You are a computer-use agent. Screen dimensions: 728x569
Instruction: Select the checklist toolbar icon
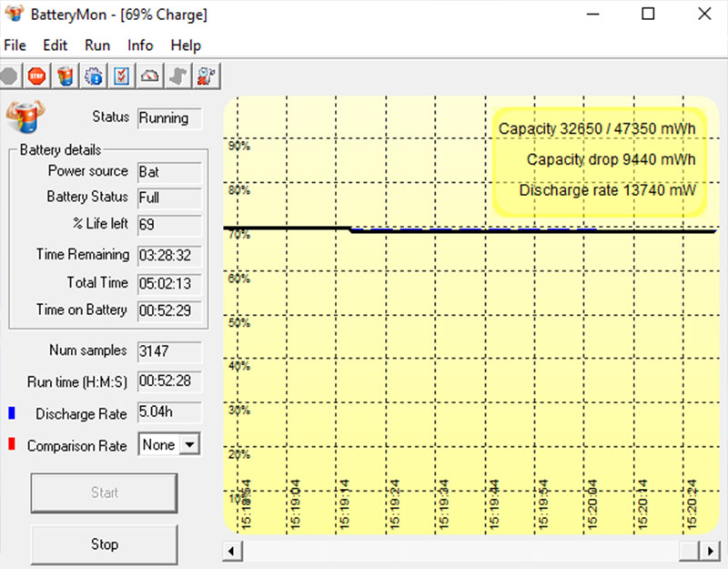point(121,76)
